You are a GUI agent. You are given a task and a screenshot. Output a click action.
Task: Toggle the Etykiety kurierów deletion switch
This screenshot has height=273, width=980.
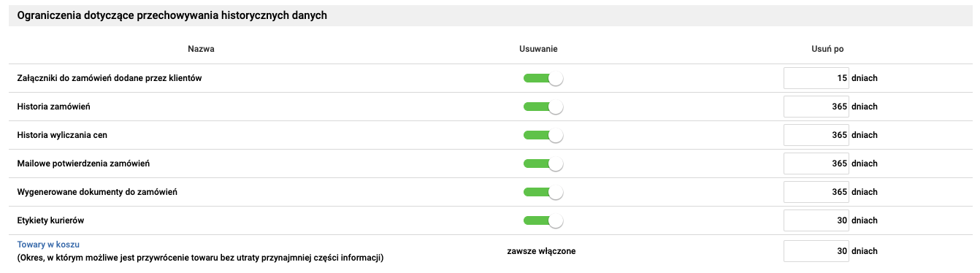pyautogui.click(x=543, y=220)
